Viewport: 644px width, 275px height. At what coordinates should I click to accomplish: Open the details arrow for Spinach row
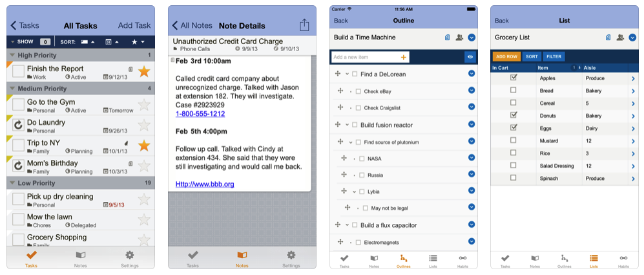[633, 179]
